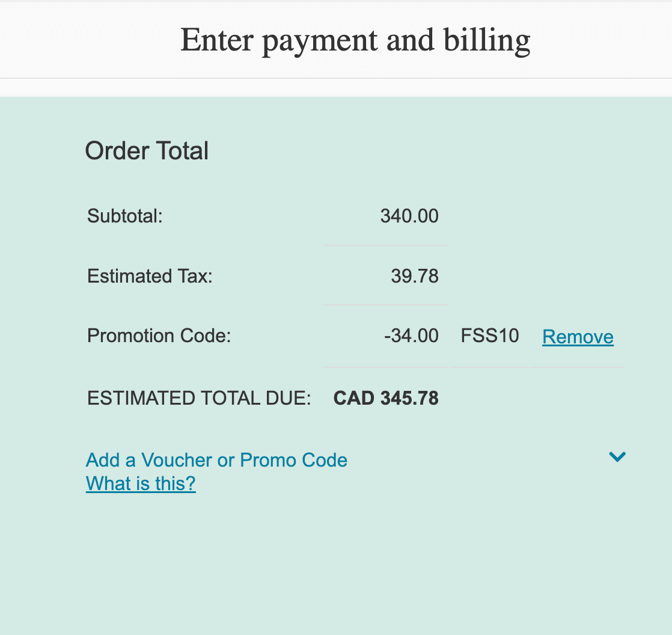Select the 39.78 estimated tax amount
The height and width of the screenshot is (635, 672).
(x=415, y=276)
